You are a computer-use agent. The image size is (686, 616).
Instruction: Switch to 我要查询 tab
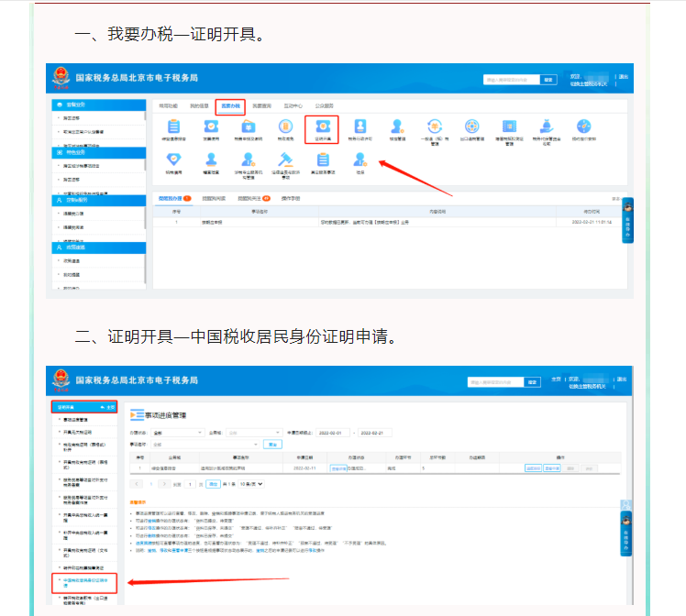tap(262, 105)
